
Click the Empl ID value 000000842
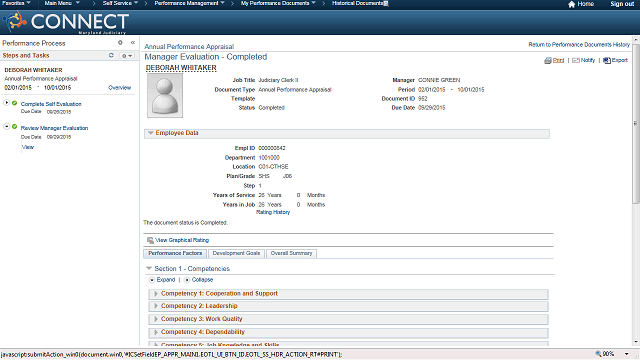click(272, 148)
